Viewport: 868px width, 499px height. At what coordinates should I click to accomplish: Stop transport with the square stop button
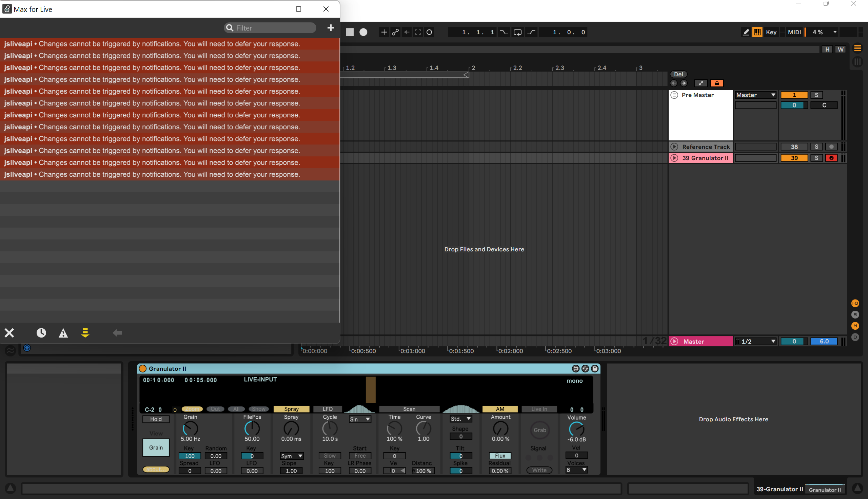coord(349,32)
